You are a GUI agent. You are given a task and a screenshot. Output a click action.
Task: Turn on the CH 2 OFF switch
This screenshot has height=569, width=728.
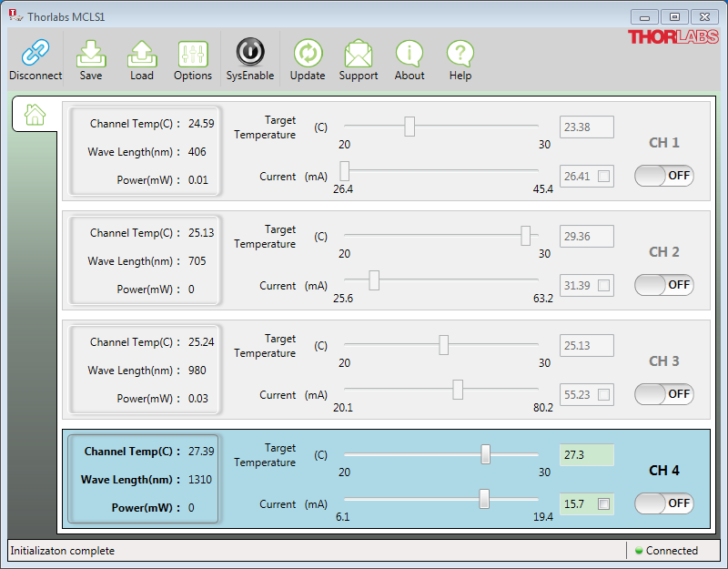pos(664,285)
